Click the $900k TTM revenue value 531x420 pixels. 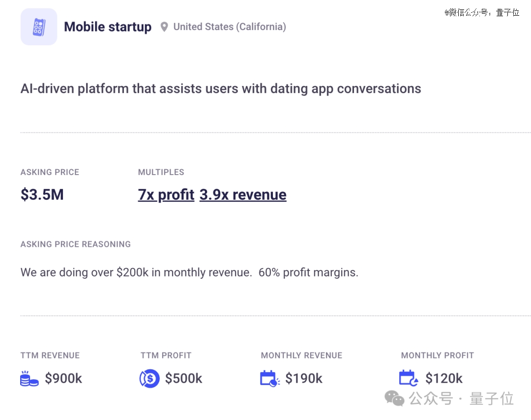point(63,378)
